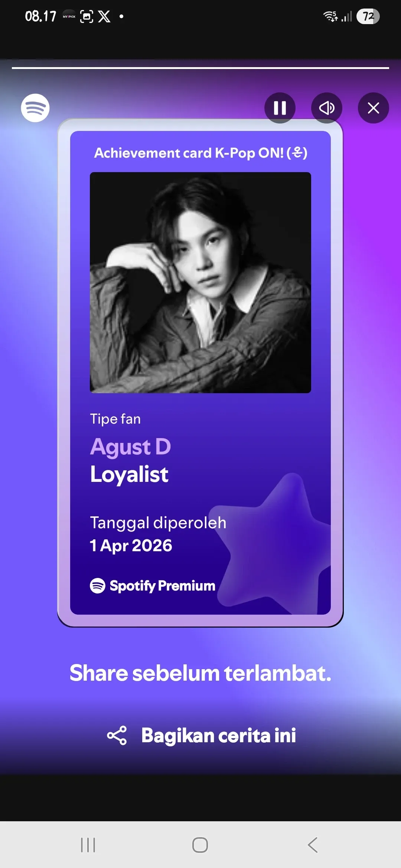This screenshot has height=868, width=401.
Task: Tap the story progress bar at top
Action: pos(200,68)
